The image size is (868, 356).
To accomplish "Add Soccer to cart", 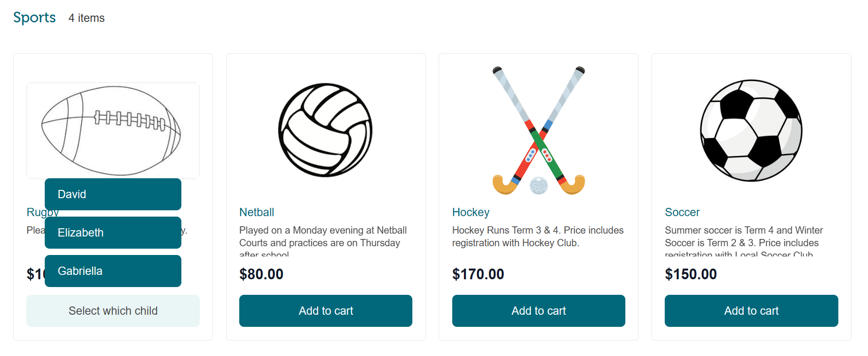I will 751,311.
